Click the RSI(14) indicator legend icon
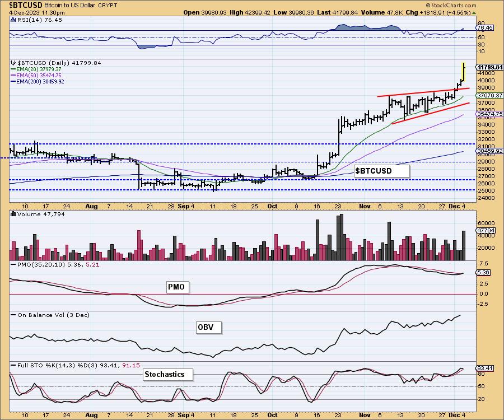The image size is (504, 420). pyautogui.click(x=13, y=20)
